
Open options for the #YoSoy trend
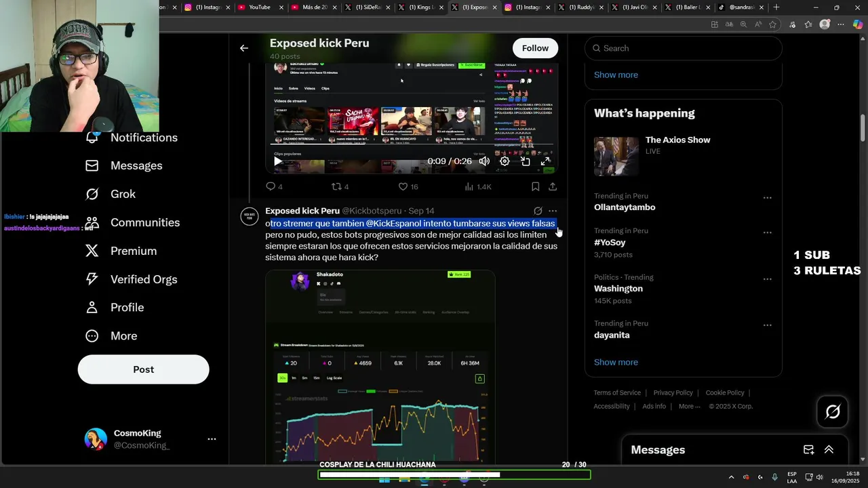(767, 232)
